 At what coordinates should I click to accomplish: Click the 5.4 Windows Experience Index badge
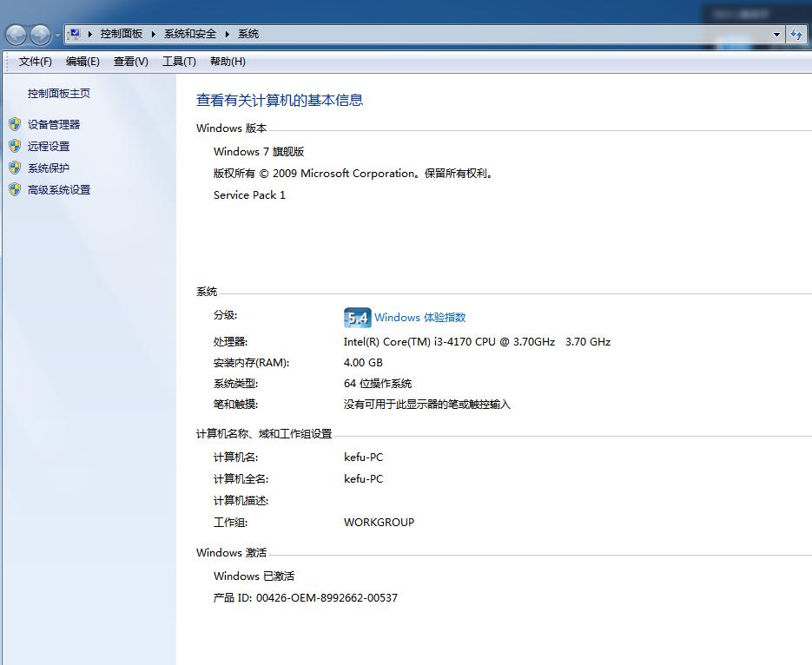coord(356,318)
